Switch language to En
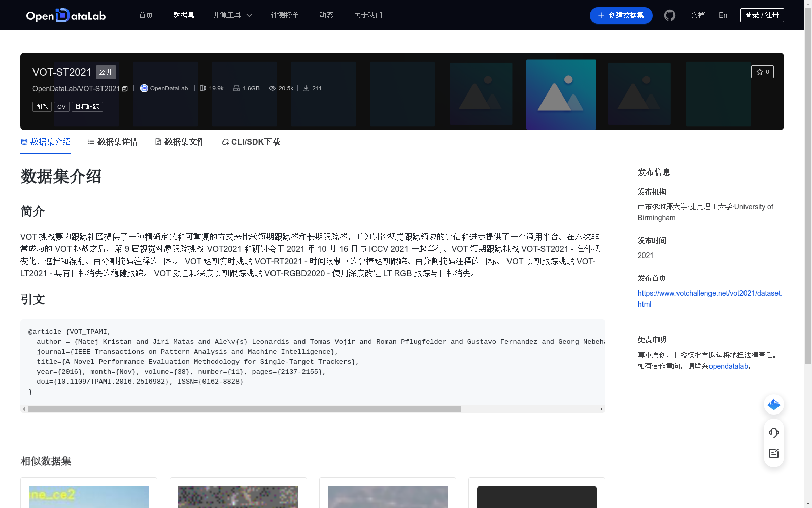 click(723, 15)
